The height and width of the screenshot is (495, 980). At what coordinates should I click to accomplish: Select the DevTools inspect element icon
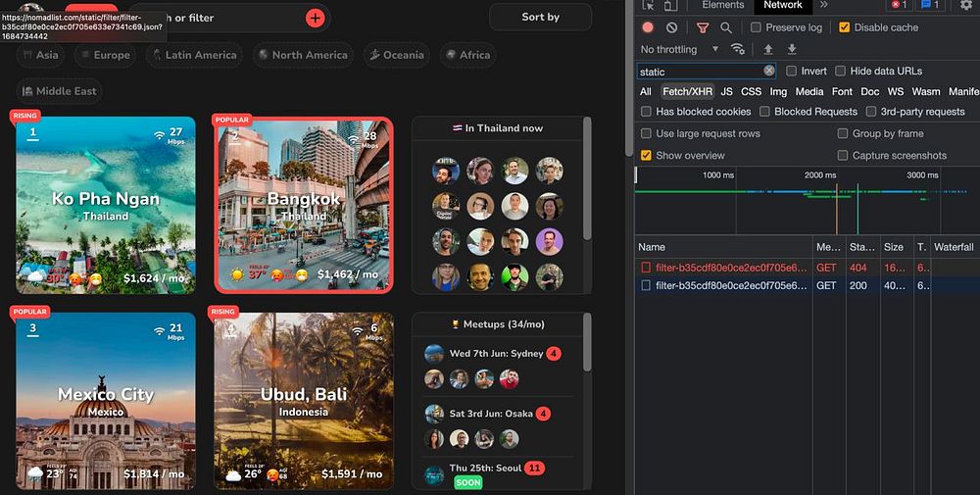[648, 6]
